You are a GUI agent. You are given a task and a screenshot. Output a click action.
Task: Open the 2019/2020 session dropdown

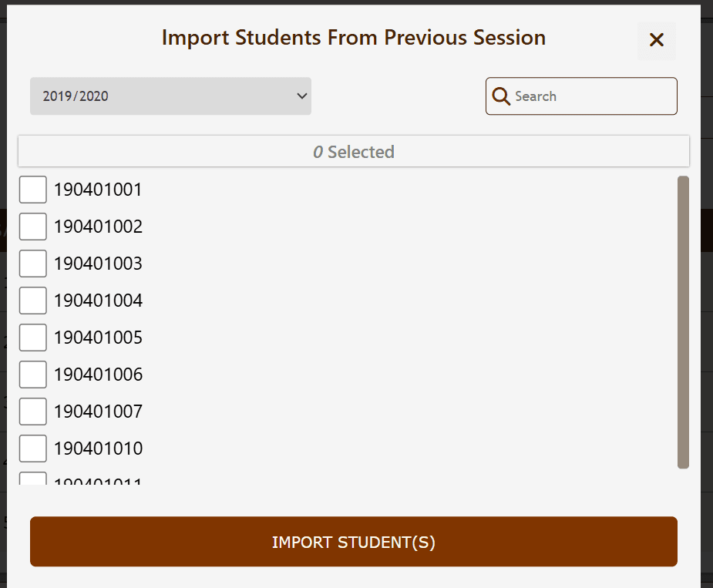(170, 96)
